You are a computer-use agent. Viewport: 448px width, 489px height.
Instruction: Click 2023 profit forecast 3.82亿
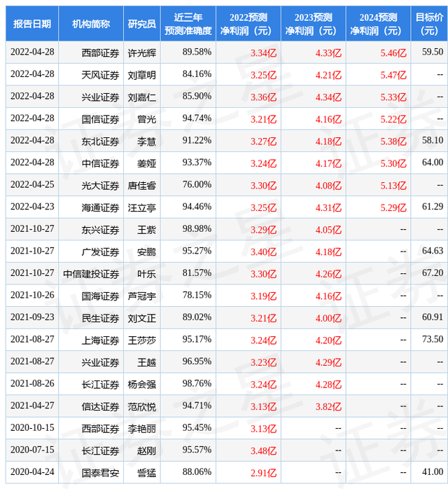328,406
